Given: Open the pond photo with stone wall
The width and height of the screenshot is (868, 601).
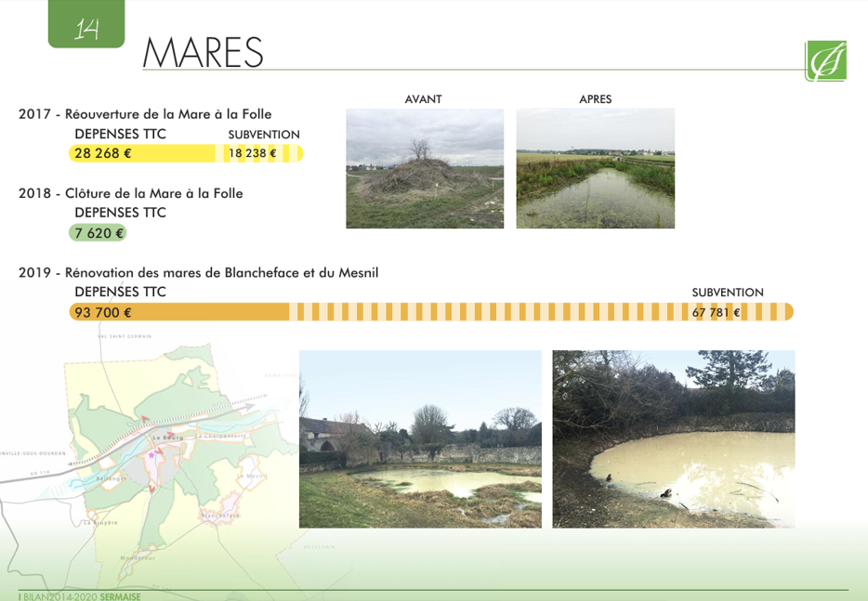Looking at the screenshot, I should (x=420, y=438).
